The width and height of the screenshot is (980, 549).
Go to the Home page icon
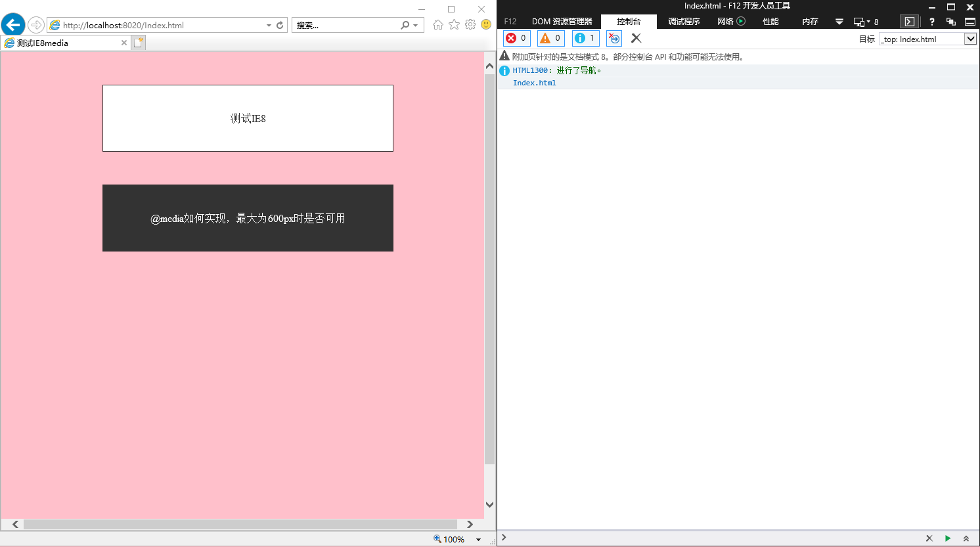pos(438,24)
